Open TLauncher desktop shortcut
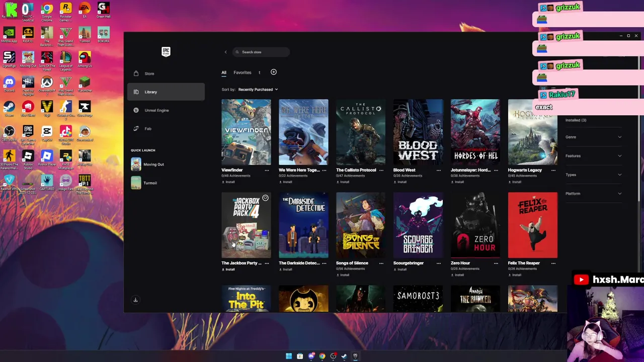The width and height of the screenshot is (644, 362). tap(85, 84)
